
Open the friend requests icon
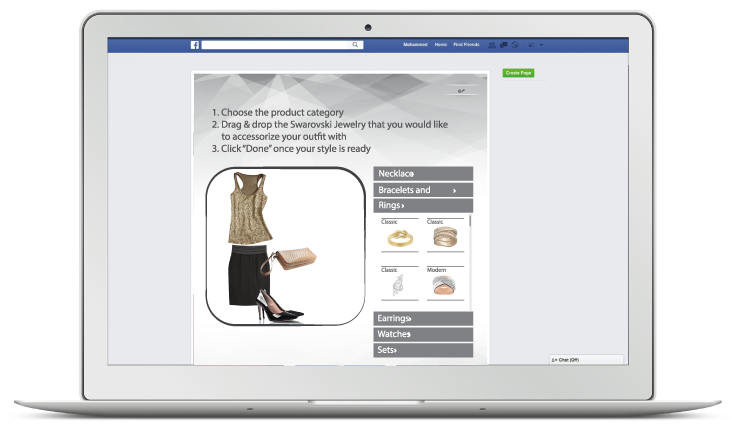(492, 45)
